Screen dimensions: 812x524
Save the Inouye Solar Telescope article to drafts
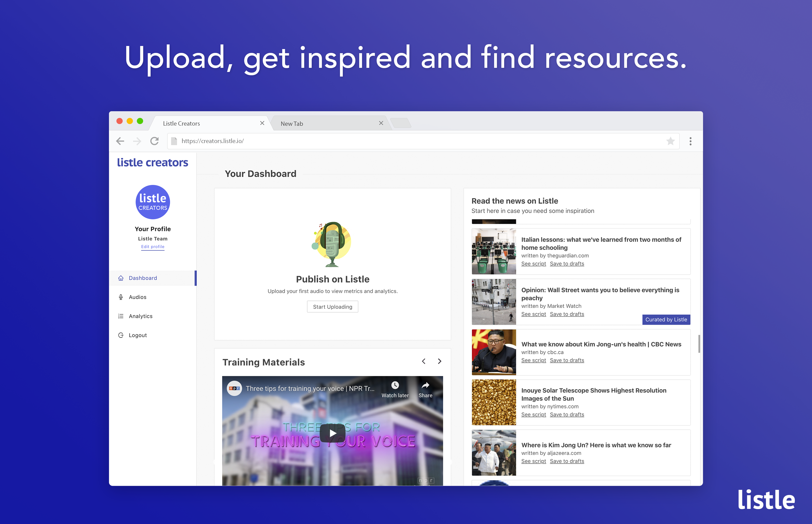[567, 414]
